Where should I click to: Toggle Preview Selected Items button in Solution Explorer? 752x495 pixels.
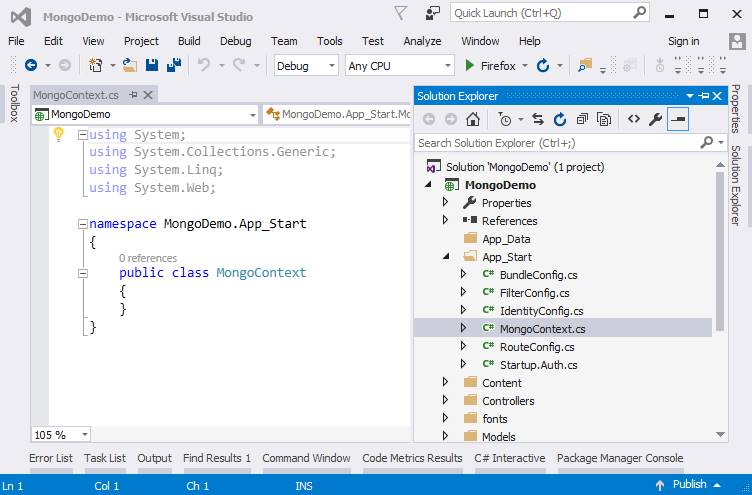point(678,119)
